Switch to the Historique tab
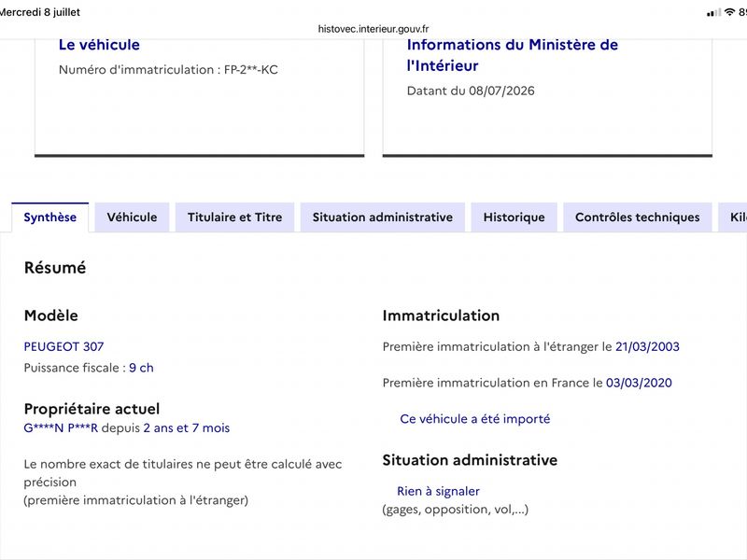The width and height of the screenshot is (747, 560). click(514, 217)
